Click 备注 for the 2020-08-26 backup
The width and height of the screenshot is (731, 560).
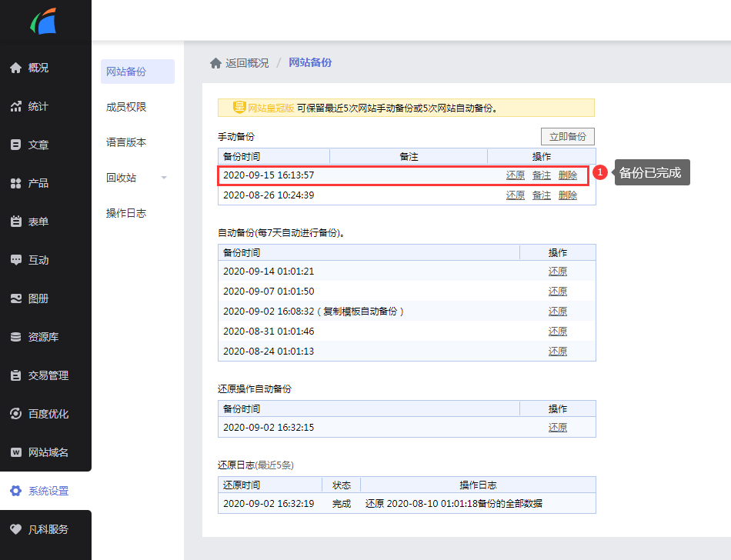[x=542, y=195]
